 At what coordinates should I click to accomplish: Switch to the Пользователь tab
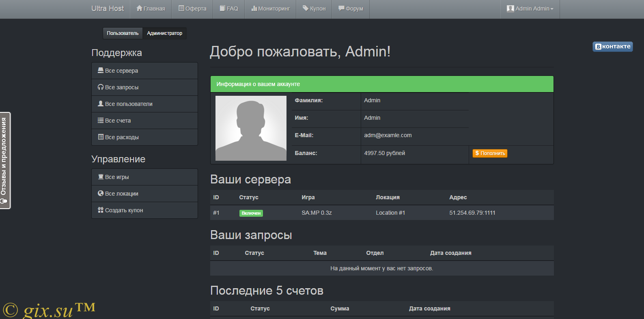click(123, 33)
